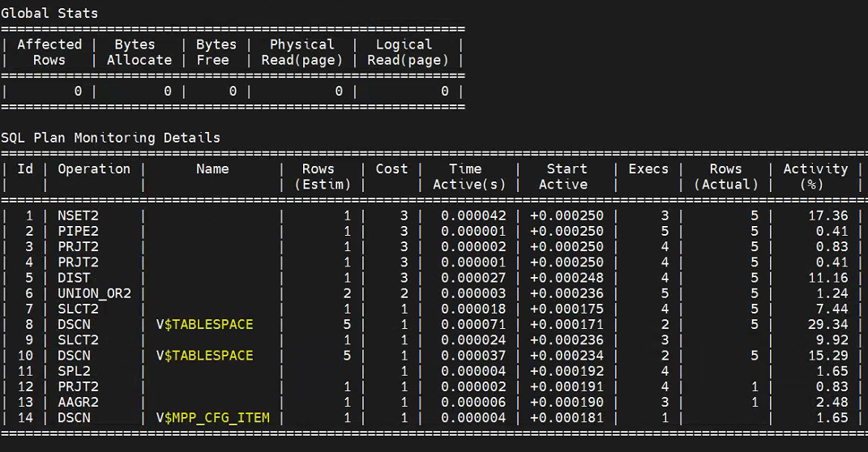Click the activity value 7.44
Screen dimensions: 868x452
[832, 309]
